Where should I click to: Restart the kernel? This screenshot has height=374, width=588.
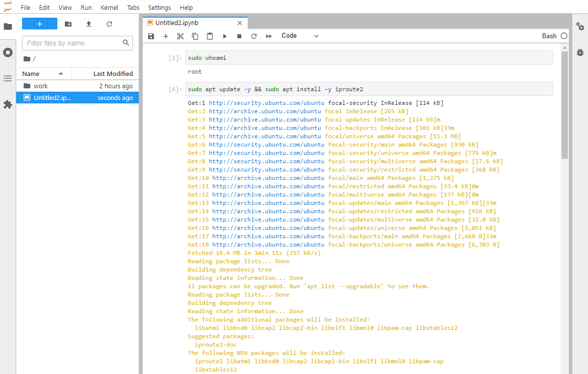tap(254, 36)
